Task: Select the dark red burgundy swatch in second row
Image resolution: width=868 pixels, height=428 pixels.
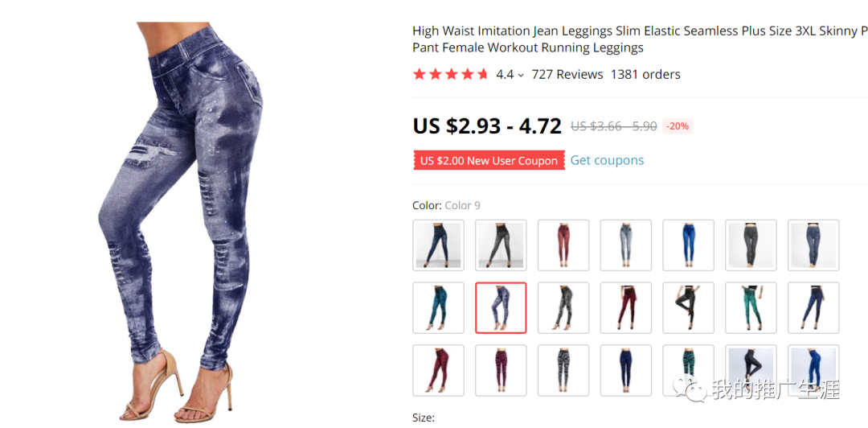Action: point(625,307)
